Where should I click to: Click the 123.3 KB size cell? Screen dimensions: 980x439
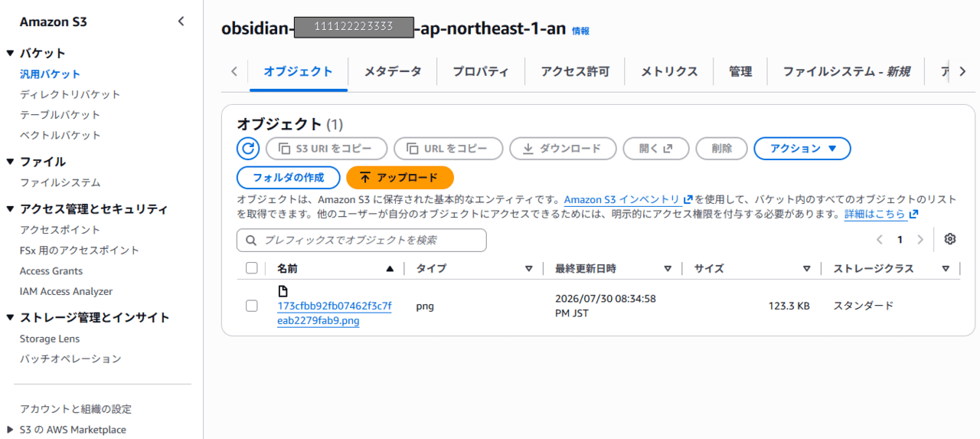[789, 306]
